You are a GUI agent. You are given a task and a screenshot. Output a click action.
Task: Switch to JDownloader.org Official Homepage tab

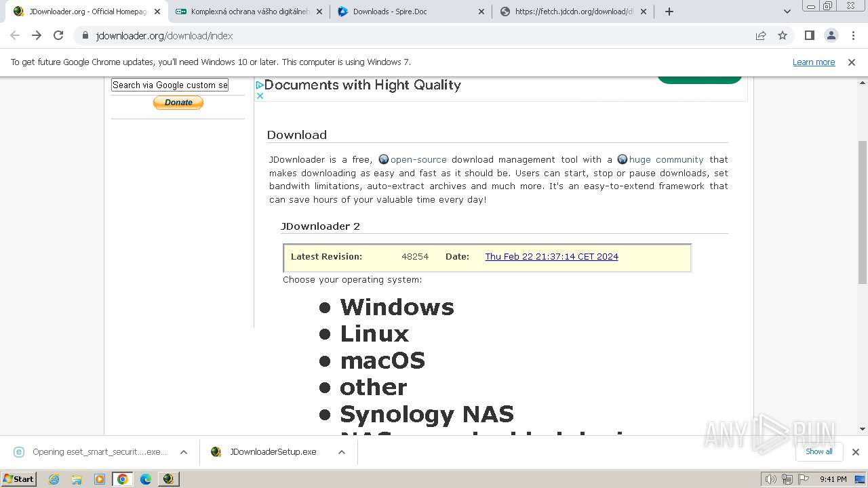click(85, 12)
